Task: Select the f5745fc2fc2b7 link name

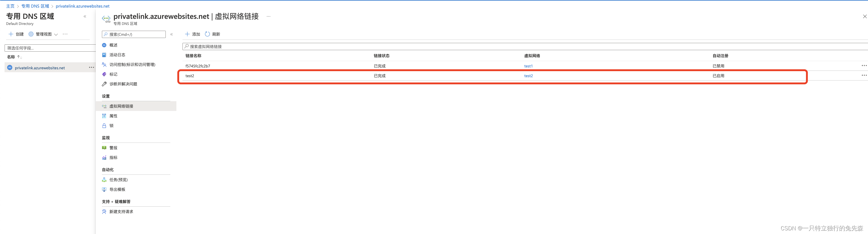Action: point(198,66)
